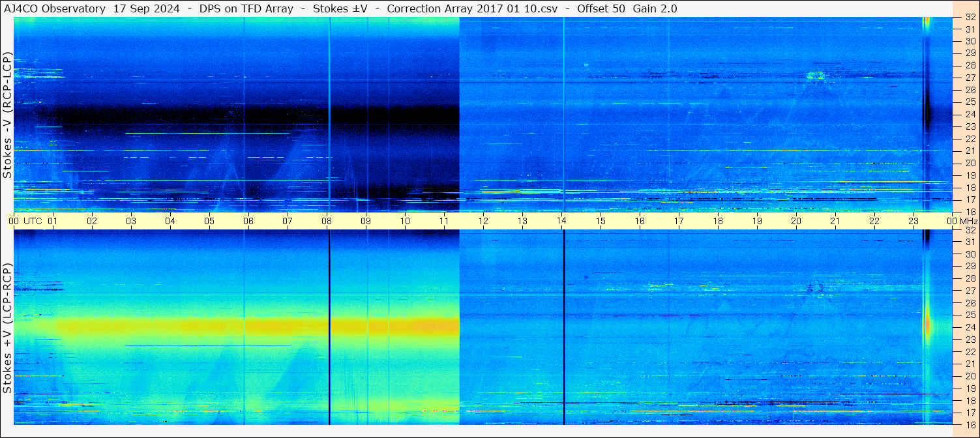Click the 08 hour mark on the UTC axis
The width and height of the screenshot is (980, 438).
(x=327, y=221)
